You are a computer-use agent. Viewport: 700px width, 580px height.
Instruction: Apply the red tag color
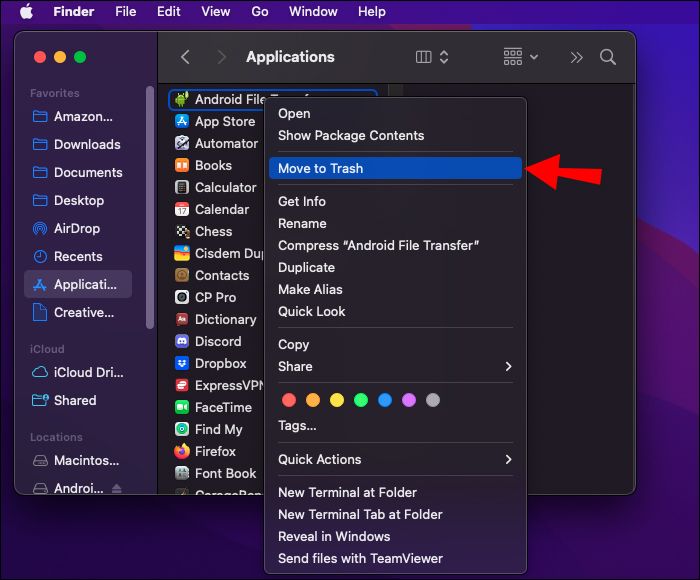point(289,400)
